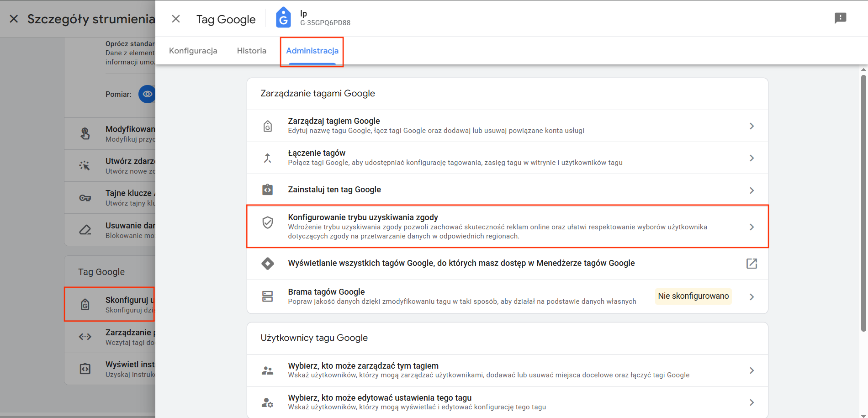Switch to the Historia tab
868x418 pixels.
click(251, 51)
